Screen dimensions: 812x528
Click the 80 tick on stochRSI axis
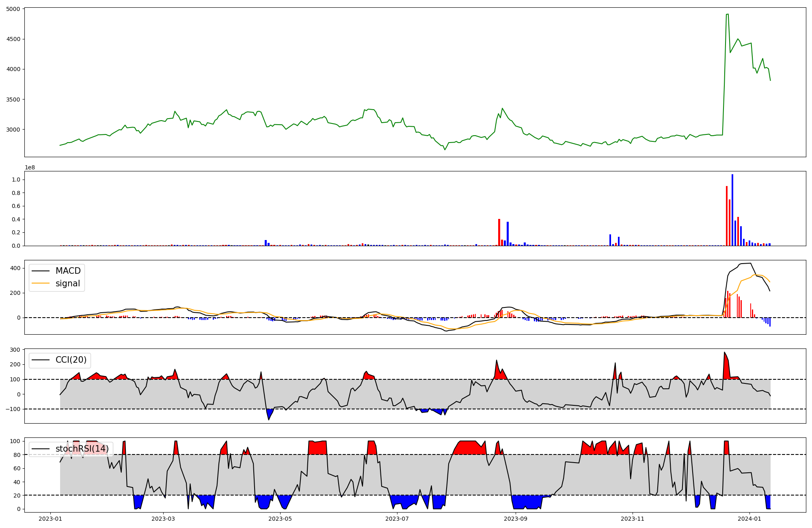pos(17,455)
